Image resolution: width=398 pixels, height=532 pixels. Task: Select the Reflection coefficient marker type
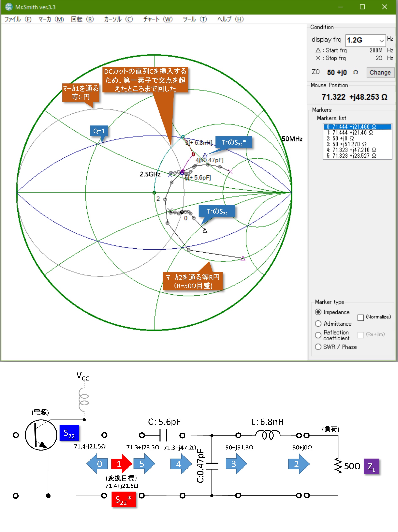pos(318,335)
